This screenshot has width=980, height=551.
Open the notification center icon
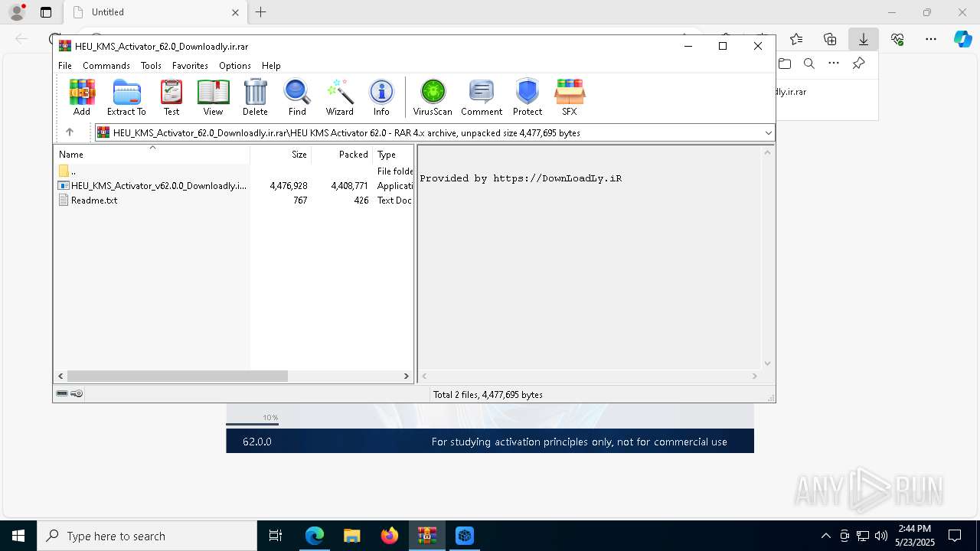955,536
